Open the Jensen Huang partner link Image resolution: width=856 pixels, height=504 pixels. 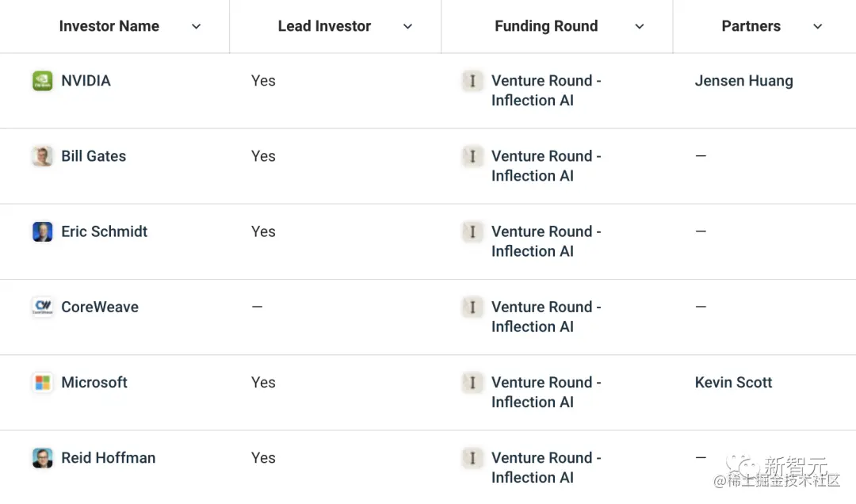click(743, 81)
